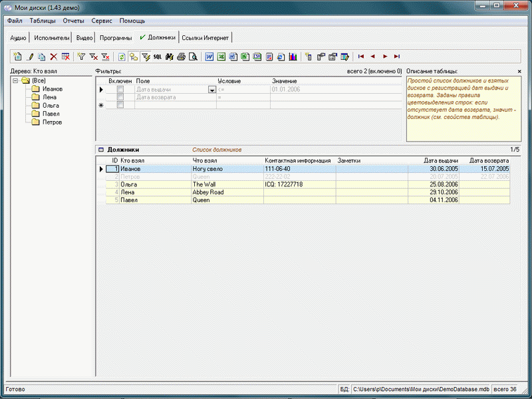Tick the checkbox in the new filter row

(x=120, y=105)
